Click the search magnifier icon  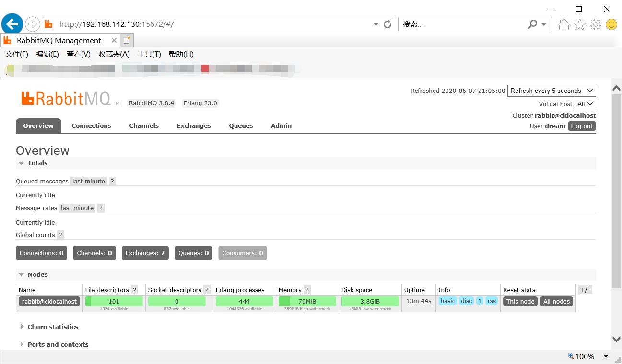click(x=532, y=24)
